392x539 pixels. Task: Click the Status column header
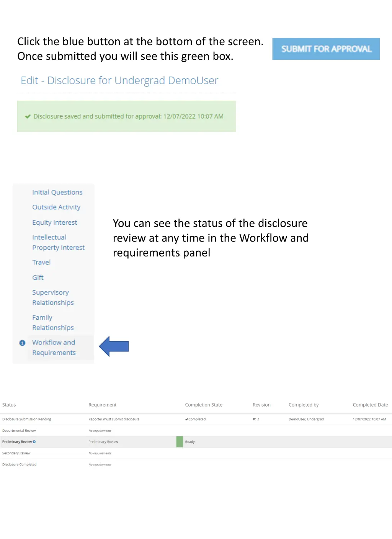point(9,405)
